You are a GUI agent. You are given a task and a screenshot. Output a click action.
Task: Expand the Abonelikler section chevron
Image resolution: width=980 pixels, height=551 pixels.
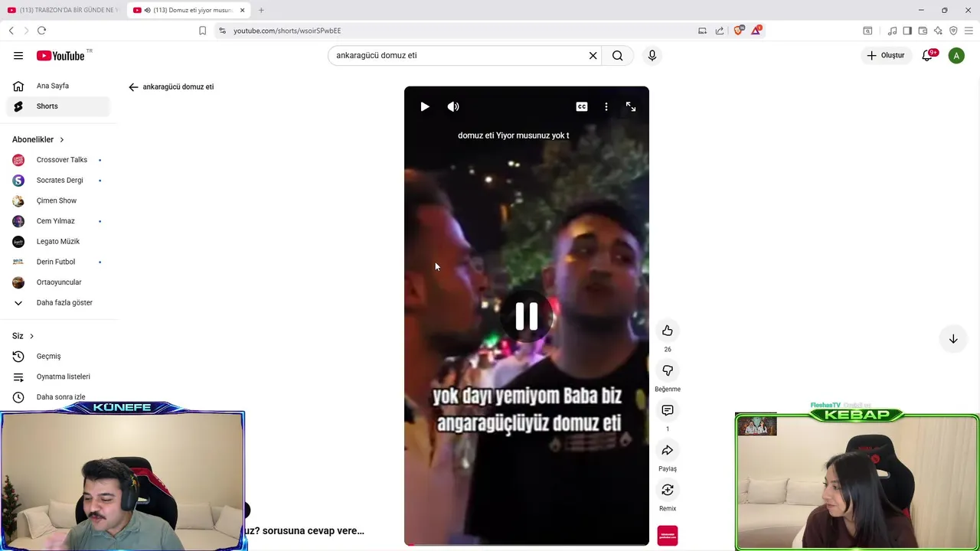62,139
